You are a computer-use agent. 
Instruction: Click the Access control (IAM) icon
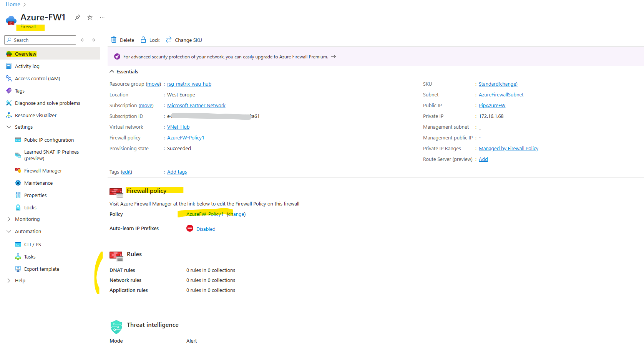click(9, 78)
